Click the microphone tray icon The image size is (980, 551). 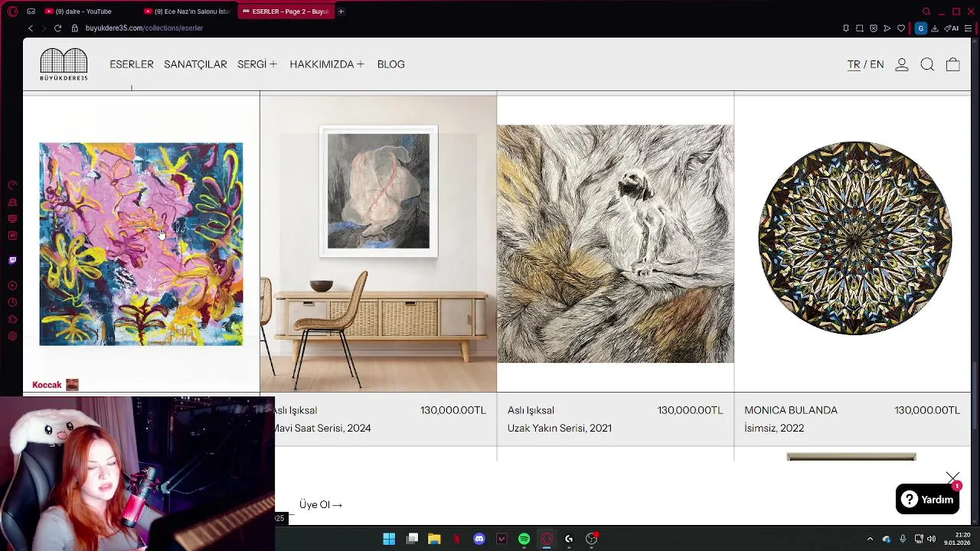[903, 540]
